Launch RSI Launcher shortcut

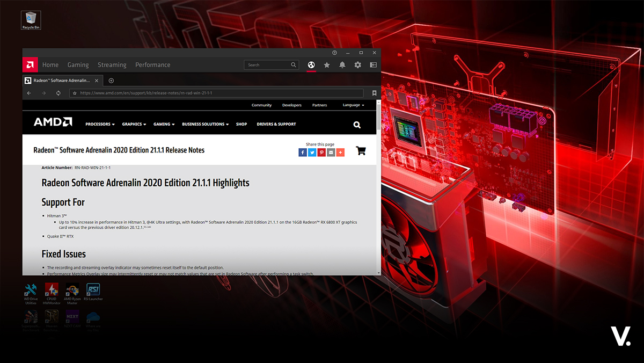pyautogui.click(x=93, y=292)
